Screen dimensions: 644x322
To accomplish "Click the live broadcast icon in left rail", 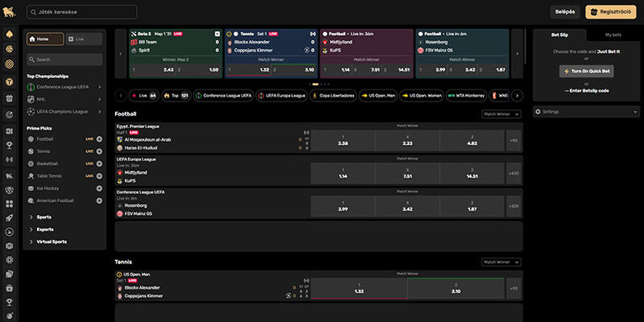I will (x=10, y=159).
